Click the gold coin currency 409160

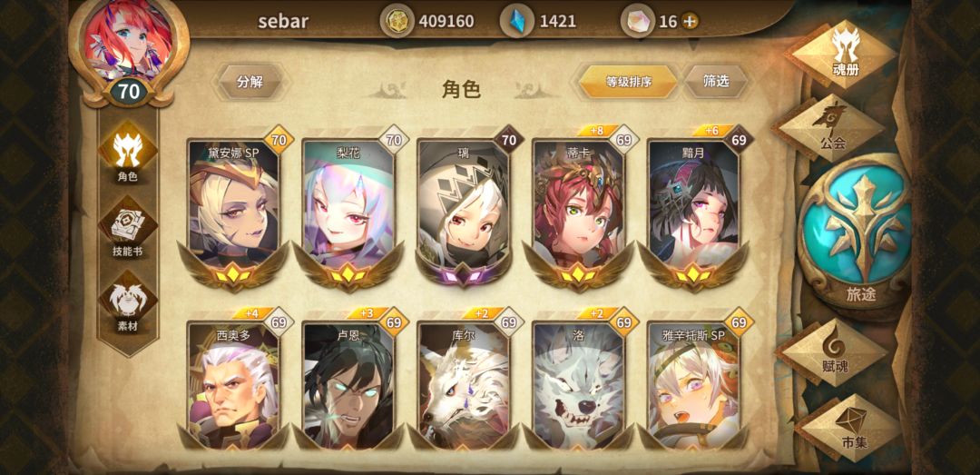(427, 21)
